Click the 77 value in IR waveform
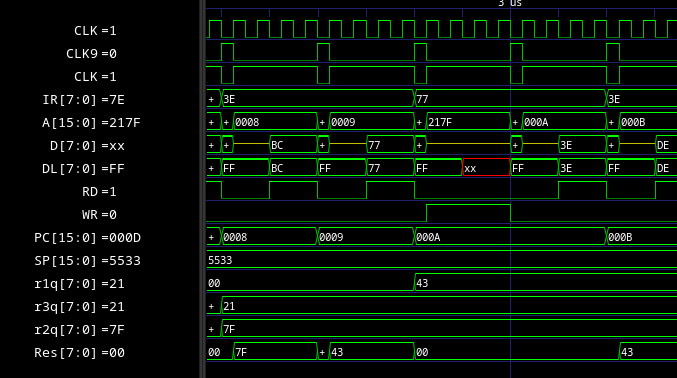Viewport: 677px width, 378px height. tap(422, 99)
